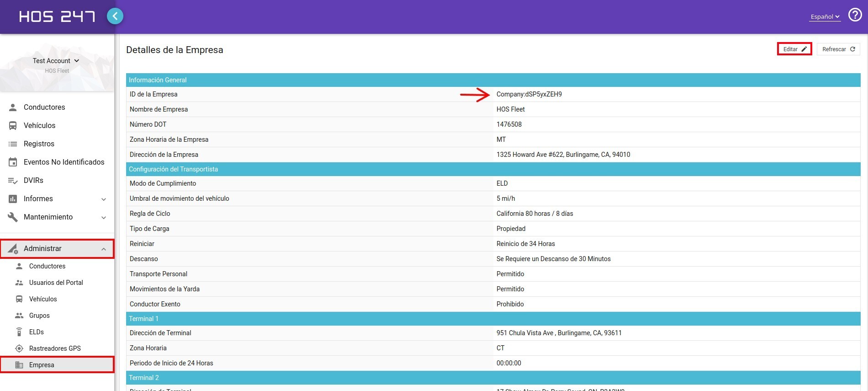Click the HOS 247 logo
Screen dimensions: 868x391
(x=57, y=17)
